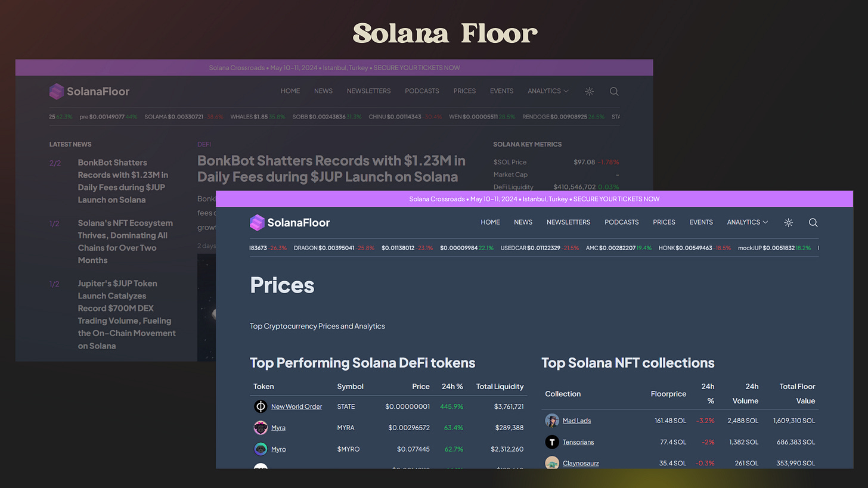Click CHINU ticker in background window

pos(405,117)
